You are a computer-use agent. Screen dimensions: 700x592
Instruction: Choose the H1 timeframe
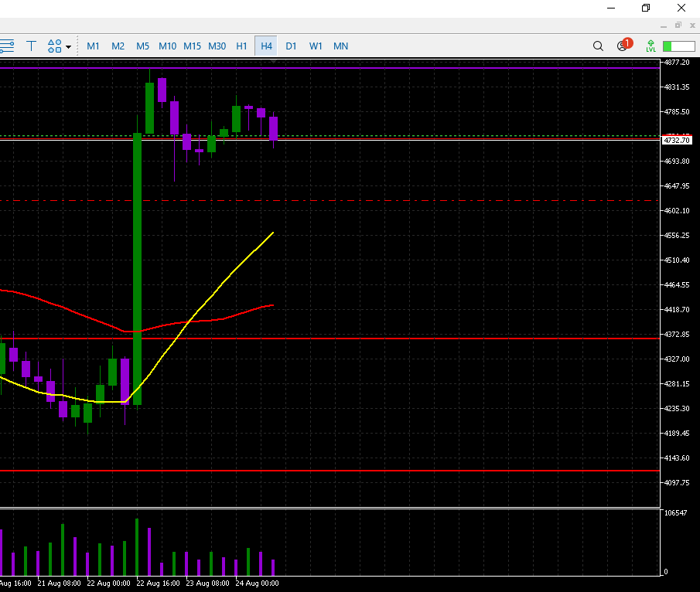[241, 46]
